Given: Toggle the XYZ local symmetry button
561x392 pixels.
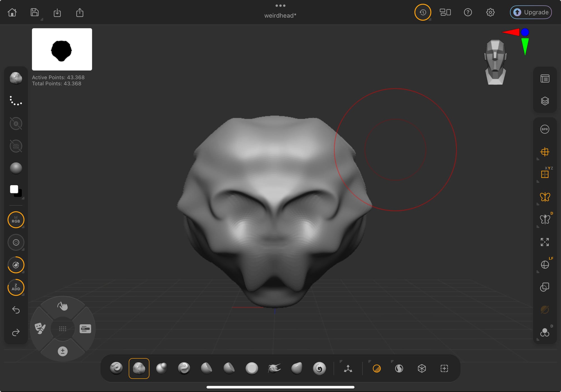Looking at the screenshot, I should (544, 174).
